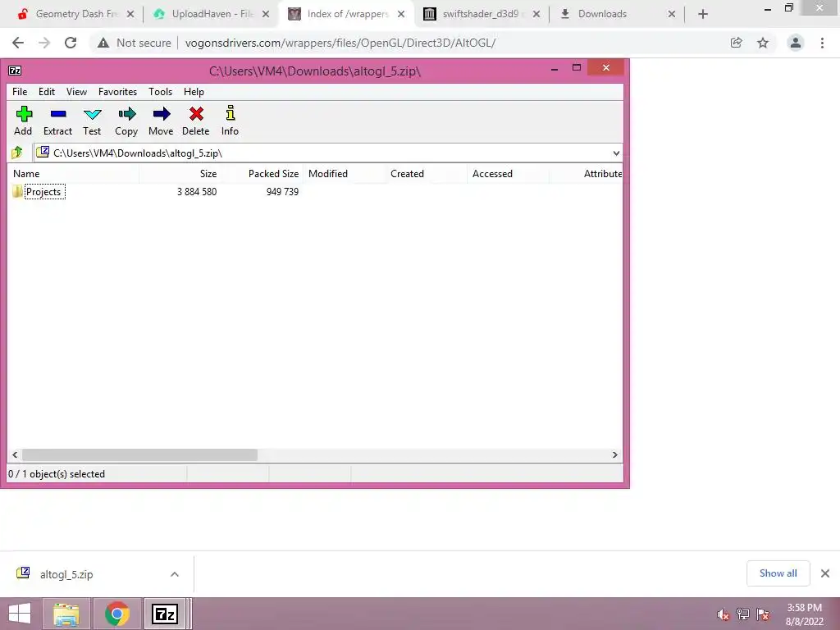Click the '0 / 1 object(s) selected' status text

[x=57, y=474]
